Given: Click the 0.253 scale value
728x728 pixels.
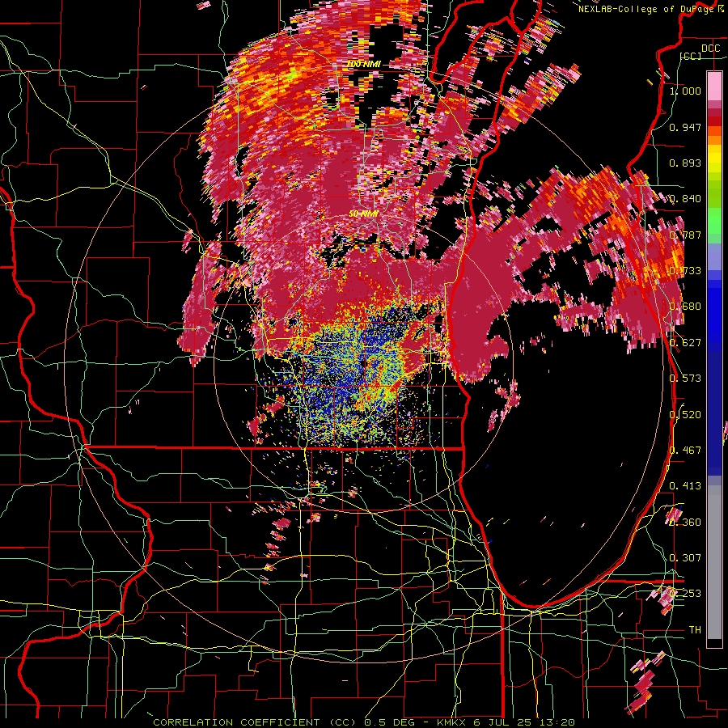Looking at the screenshot, I should [x=685, y=594].
